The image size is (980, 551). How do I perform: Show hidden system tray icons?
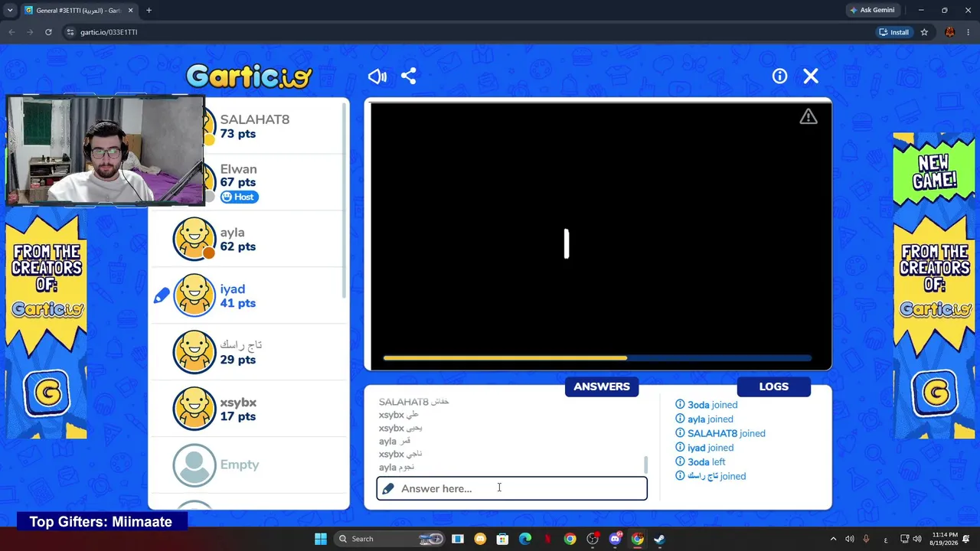[x=833, y=539]
